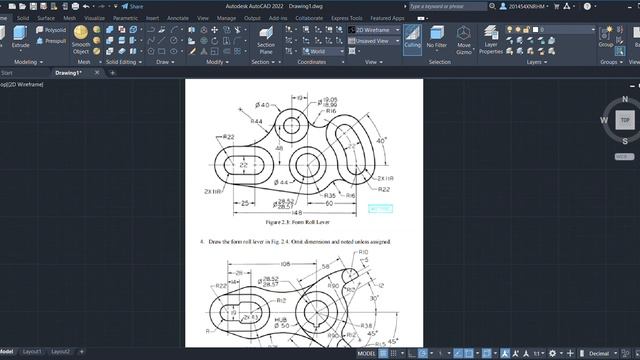Click the Circle tool in Draw panel

[x=174, y=40]
